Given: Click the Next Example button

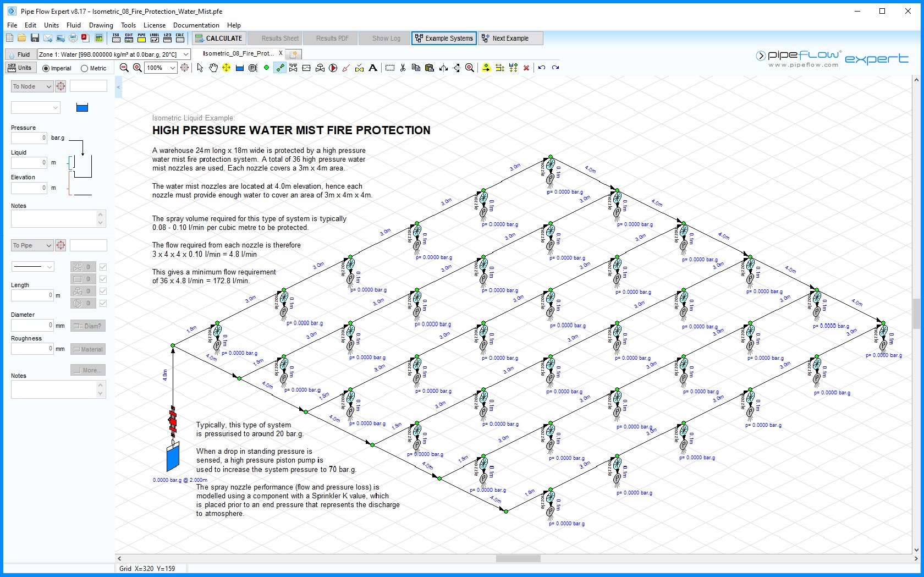Looking at the screenshot, I should click(x=510, y=38).
